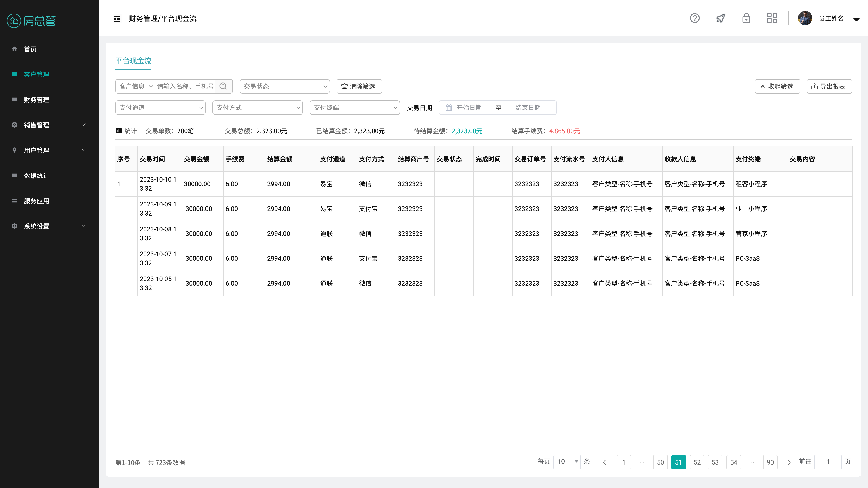Go to page 53
The width and height of the screenshot is (868, 488).
tap(715, 462)
